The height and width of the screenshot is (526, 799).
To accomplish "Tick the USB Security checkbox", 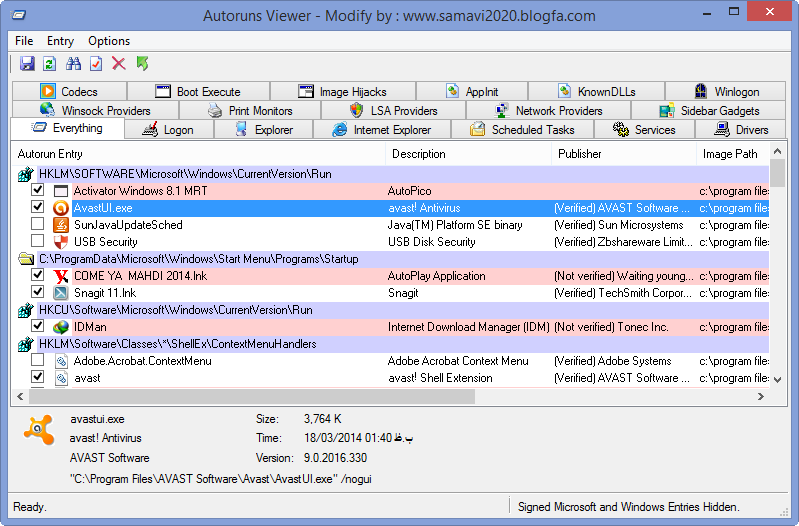I will 38,242.
